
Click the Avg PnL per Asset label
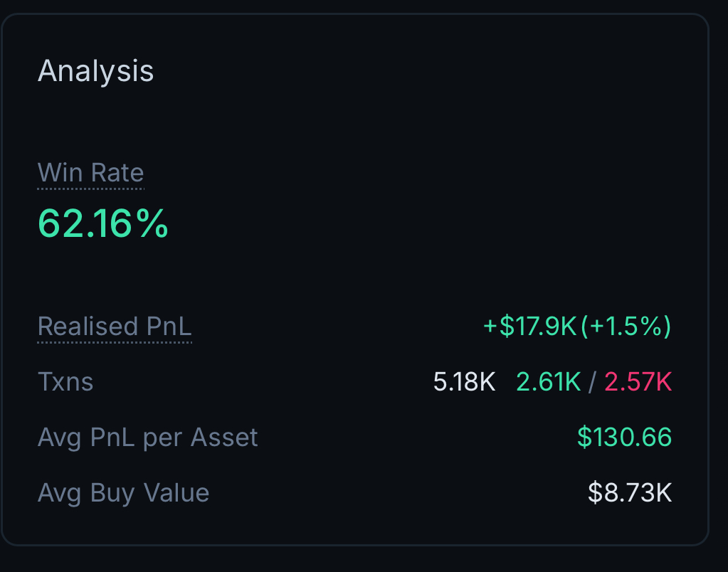pos(147,438)
